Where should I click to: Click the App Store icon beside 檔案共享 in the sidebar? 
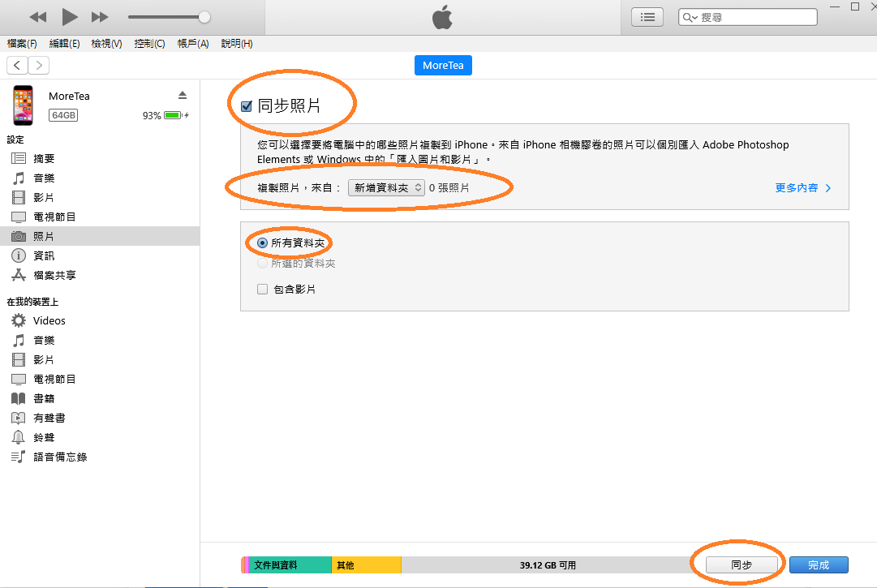[19, 275]
